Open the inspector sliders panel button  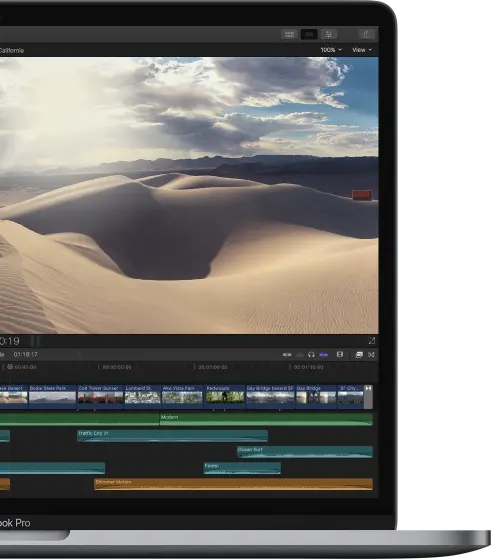click(x=328, y=34)
